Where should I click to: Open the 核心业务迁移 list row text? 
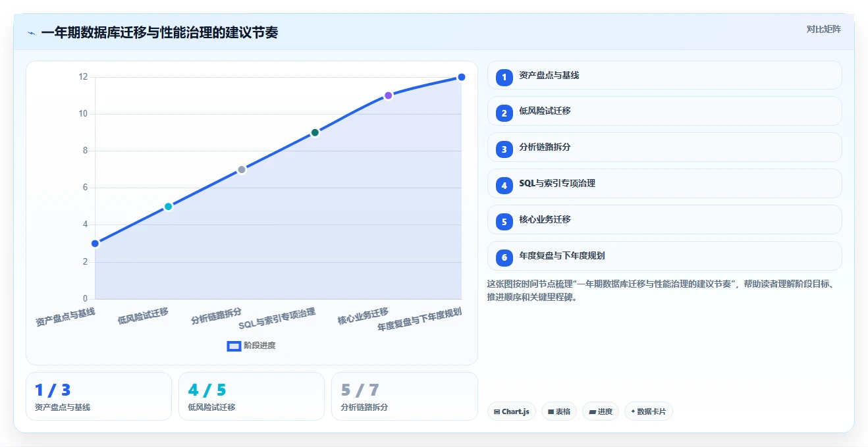(x=545, y=219)
